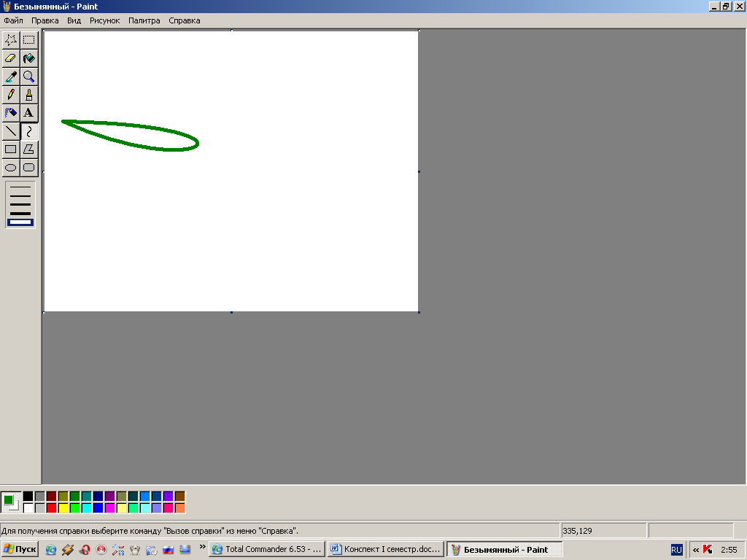Pick the magenta palette color
This screenshot has width=747, height=560.
[x=109, y=508]
